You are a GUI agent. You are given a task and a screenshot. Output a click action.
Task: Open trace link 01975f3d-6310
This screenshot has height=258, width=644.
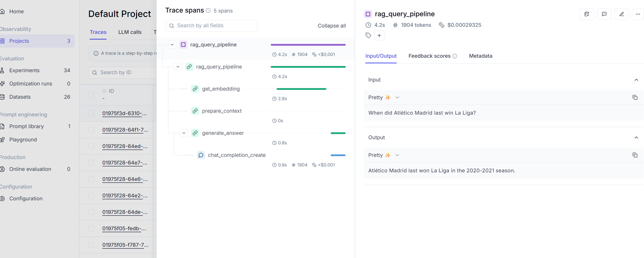(124, 113)
